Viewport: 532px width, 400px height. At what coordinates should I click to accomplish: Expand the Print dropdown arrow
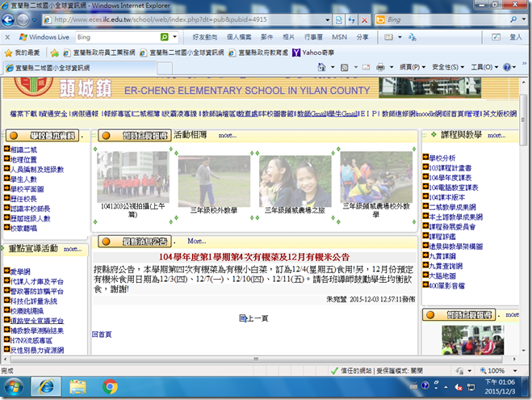(x=392, y=67)
